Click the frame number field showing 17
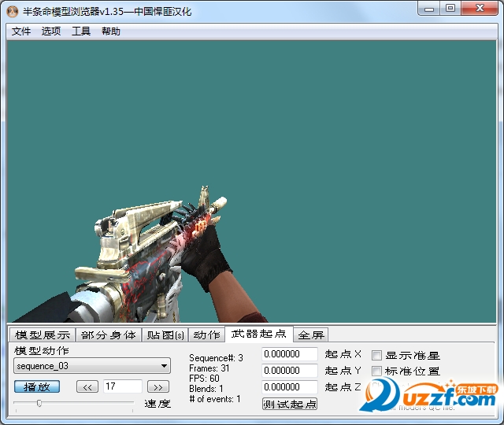This screenshot has width=504, height=425. pyautogui.click(x=123, y=386)
